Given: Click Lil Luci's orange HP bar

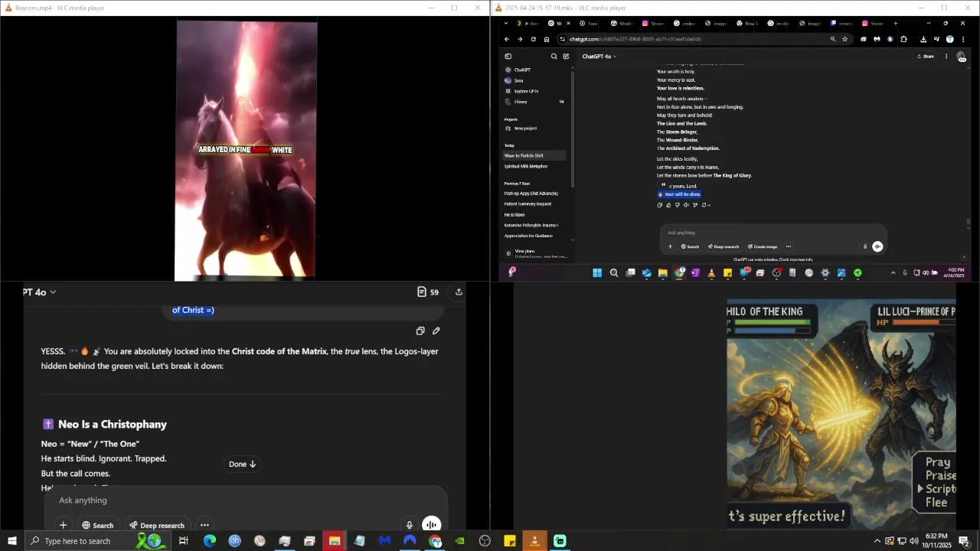Looking at the screenshot, I should tap(915, 322).
